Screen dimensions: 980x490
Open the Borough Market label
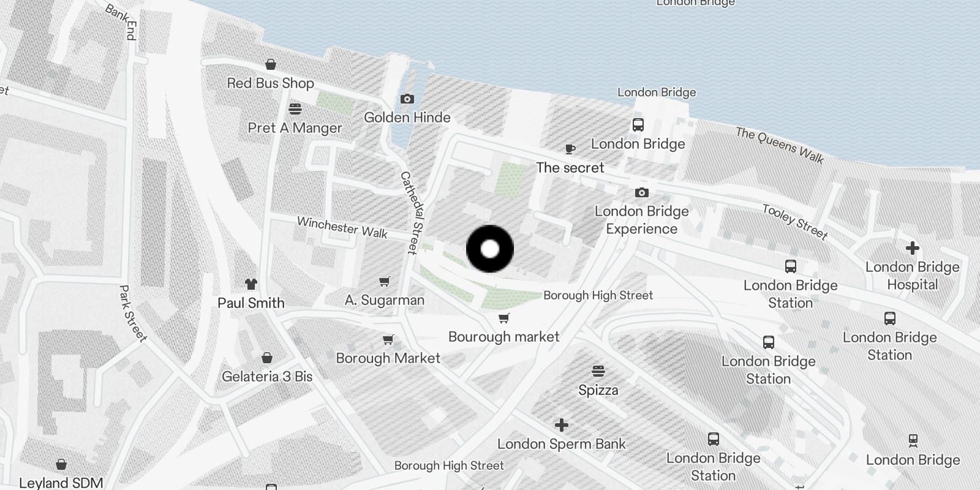coord(388,358)
